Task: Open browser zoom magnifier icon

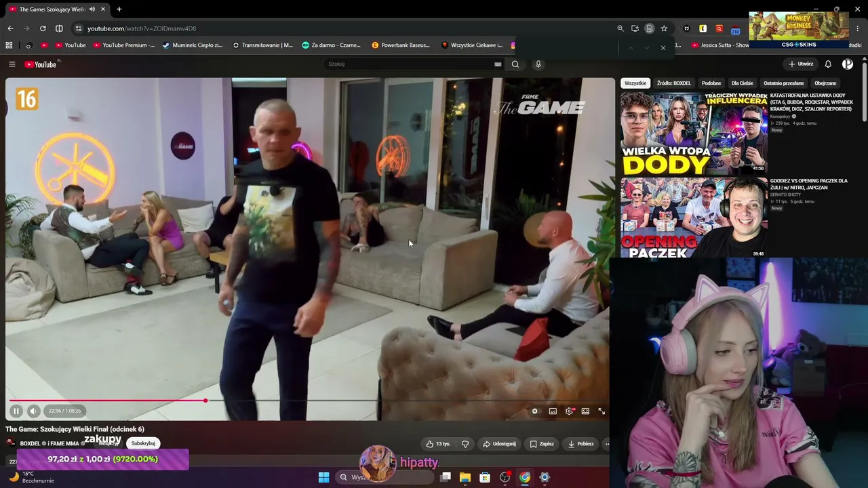Action: click(620, 28)
